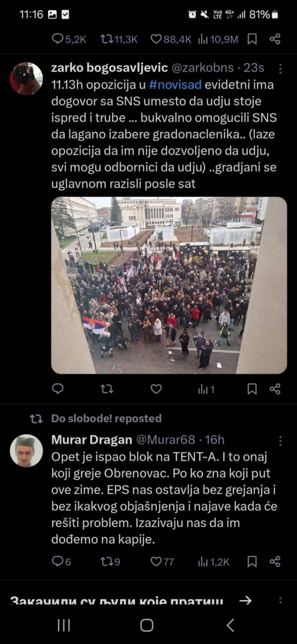The width and height of the screenshot is (297, 644).
Task: Open Murar Dragan's profile avatar
Action: click(26, 451)
